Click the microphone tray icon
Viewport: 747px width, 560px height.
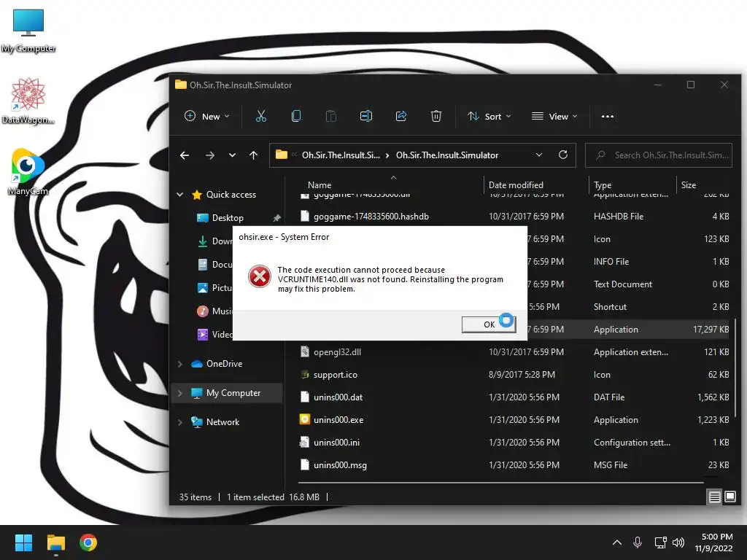click(638, 542)
